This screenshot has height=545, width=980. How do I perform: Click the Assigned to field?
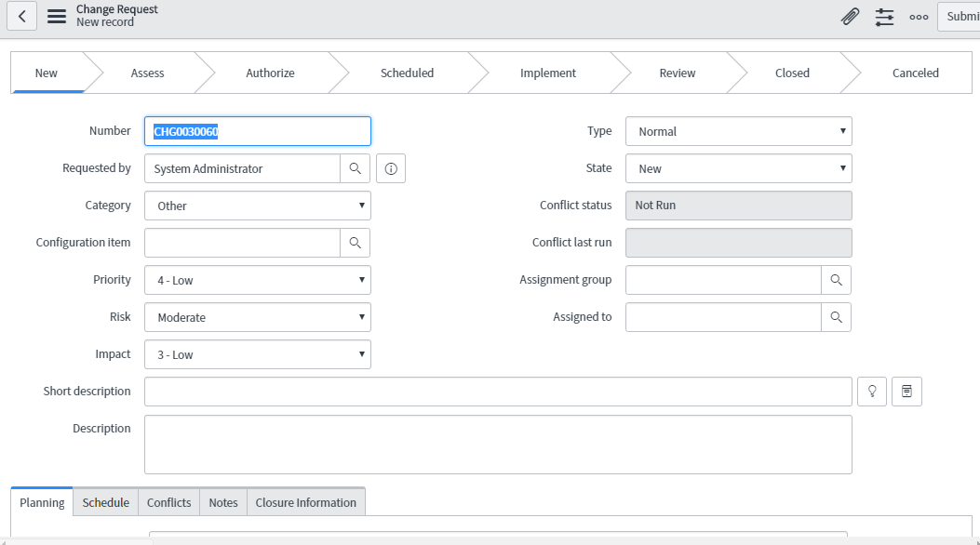pyautogui.click(x=723, y=317)
